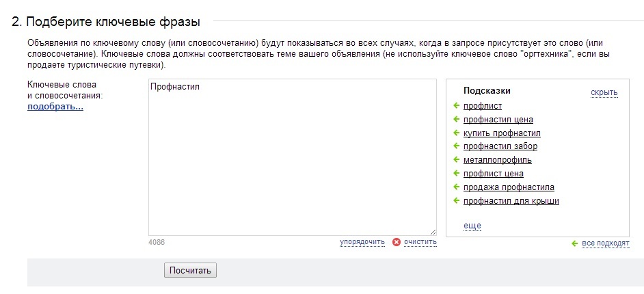
Task: Click green arrow beside профлист цена
Action: tap(456, 173)
